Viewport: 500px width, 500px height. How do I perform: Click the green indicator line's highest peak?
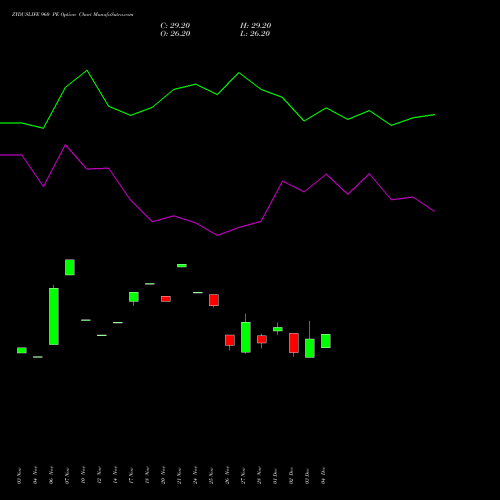87,71
